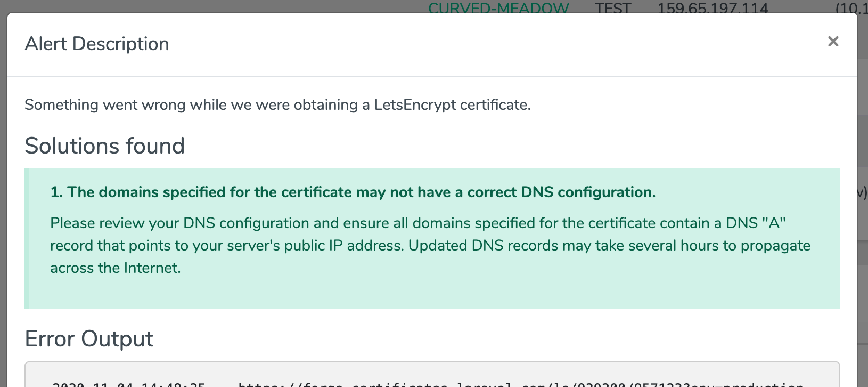868x387 pixels.
Task: Click the Alert Description title
Action: 97,44
